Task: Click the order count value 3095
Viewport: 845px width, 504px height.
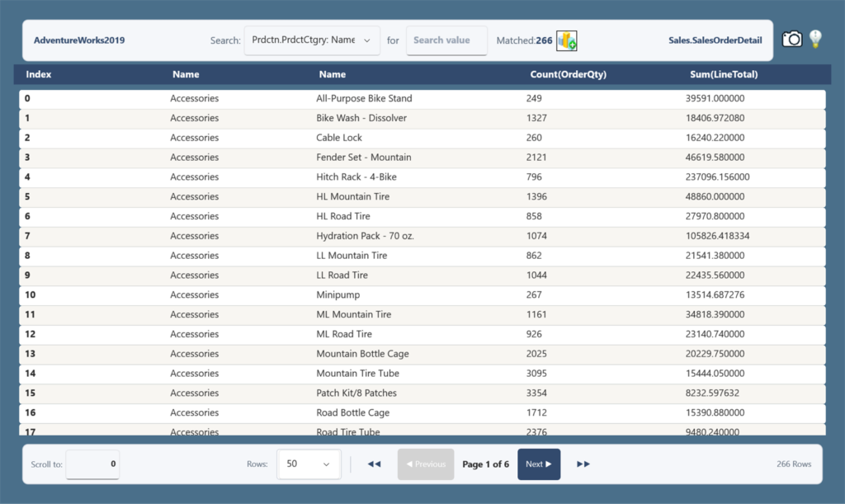Action: tap(536, 374)
